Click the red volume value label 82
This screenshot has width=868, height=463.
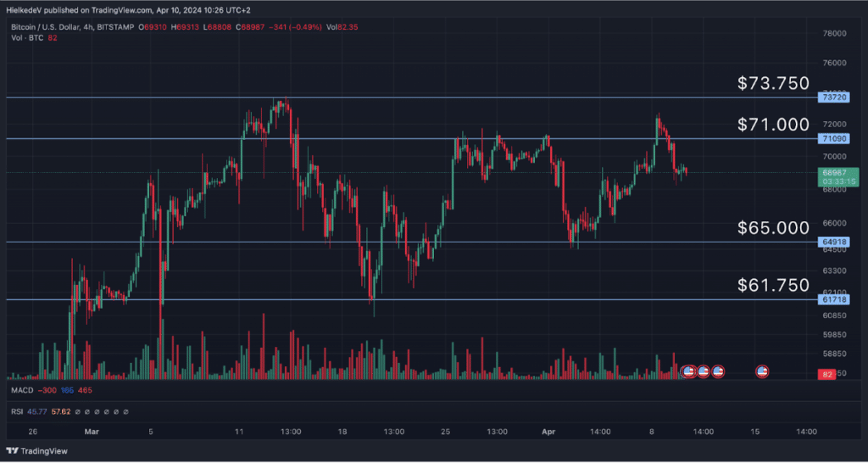824,373
